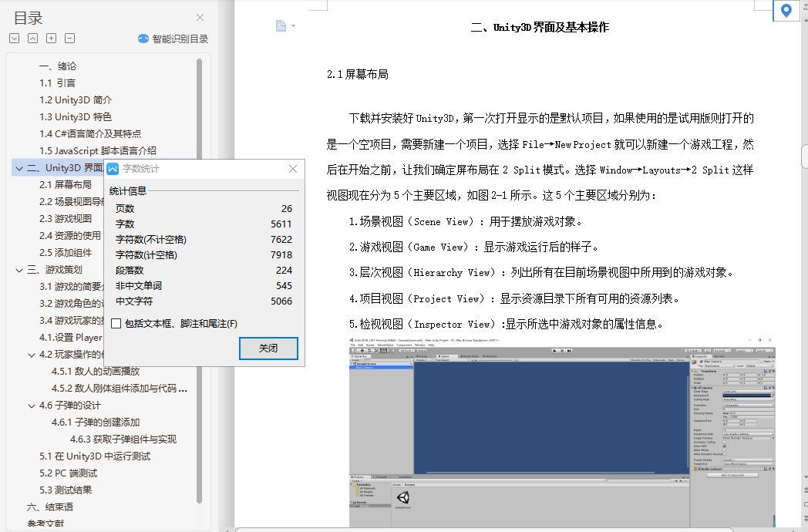Click the WPS logo in 字数统计 dialog
This screenshot has width=808, height=532.
coord(113,169)
